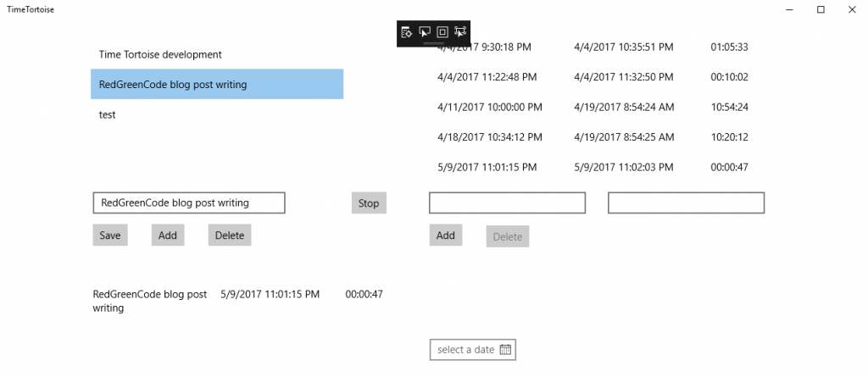This screenshot has height=377, width=868.
Task: Click the Save activity button
Action: [110, 235]
